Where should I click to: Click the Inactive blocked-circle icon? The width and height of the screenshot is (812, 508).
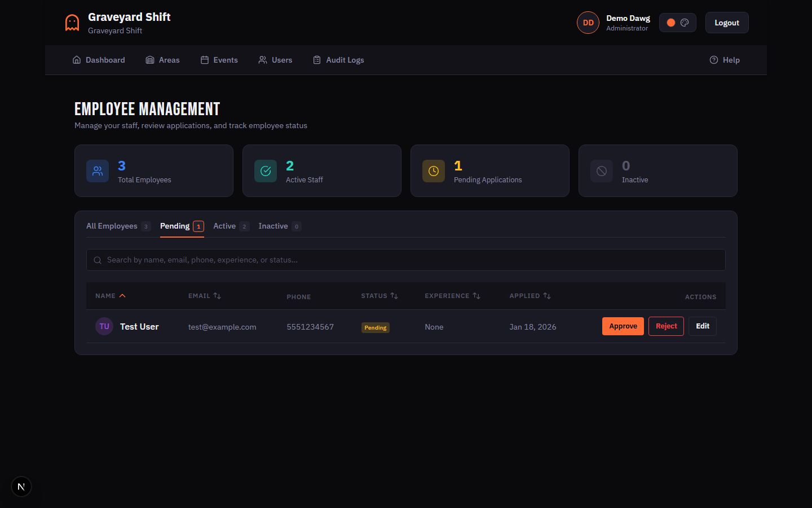(x=602, y=171)
